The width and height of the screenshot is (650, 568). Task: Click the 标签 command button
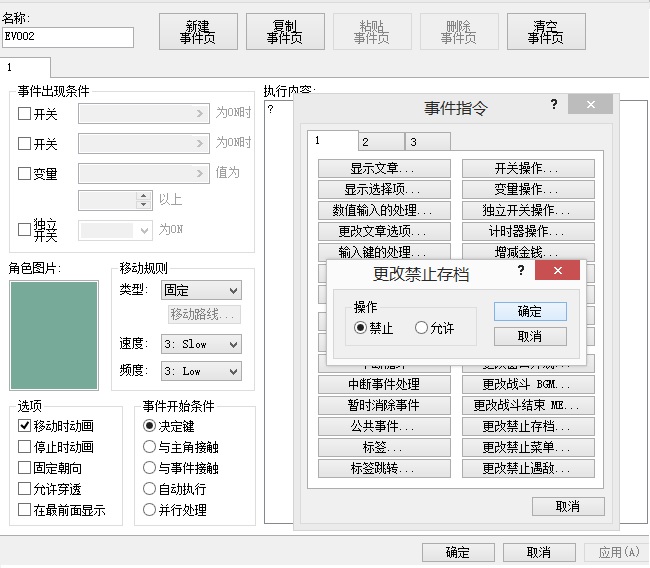(384, 447)
